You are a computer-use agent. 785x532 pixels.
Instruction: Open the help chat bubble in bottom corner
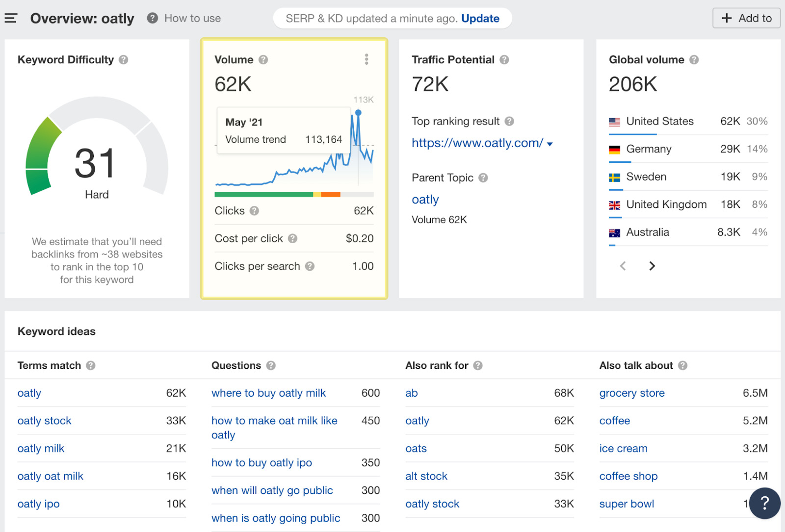[764, 504]
